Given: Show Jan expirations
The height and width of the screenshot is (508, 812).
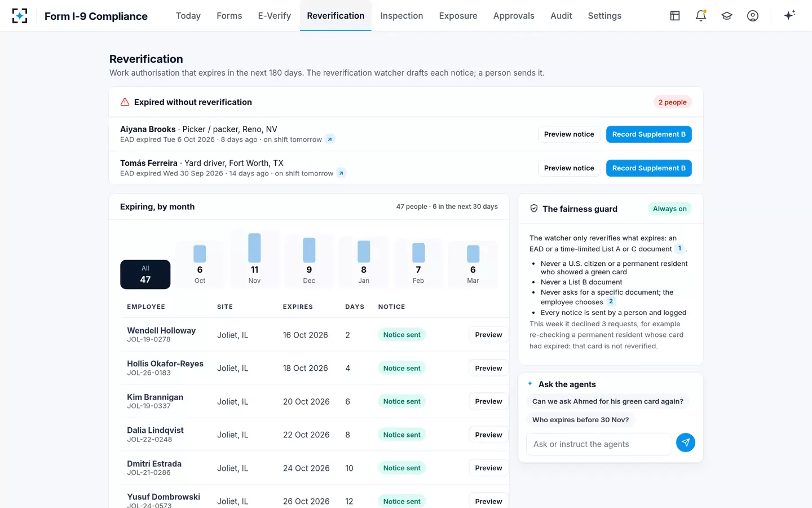Looking at the screenshot, I should coord(364,263).
